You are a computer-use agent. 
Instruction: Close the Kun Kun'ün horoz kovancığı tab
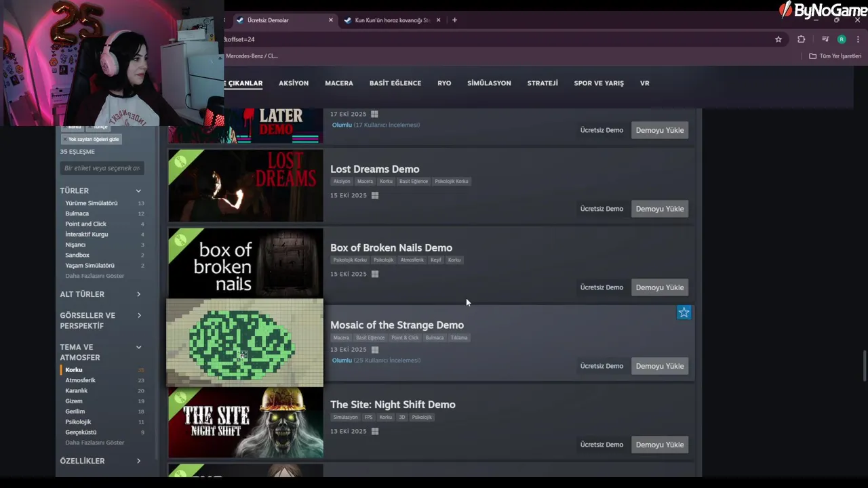(438, 20)
